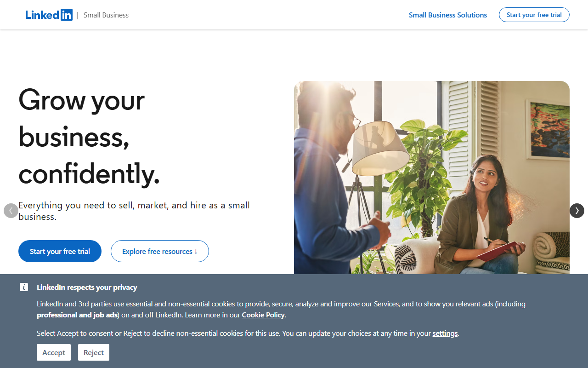
Task: Accept non-essential cookies
Action: pos(54,352)
